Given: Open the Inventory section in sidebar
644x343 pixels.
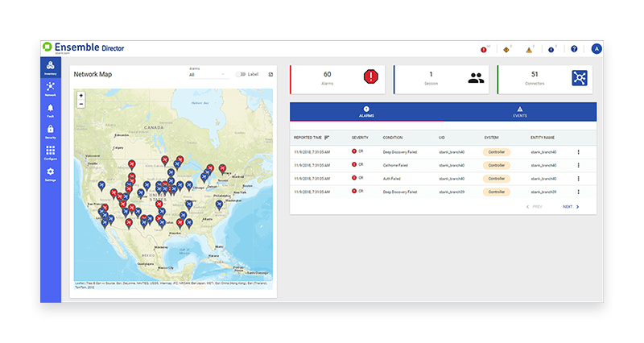Looking at the screenshot, I should [x=50, y=68].
